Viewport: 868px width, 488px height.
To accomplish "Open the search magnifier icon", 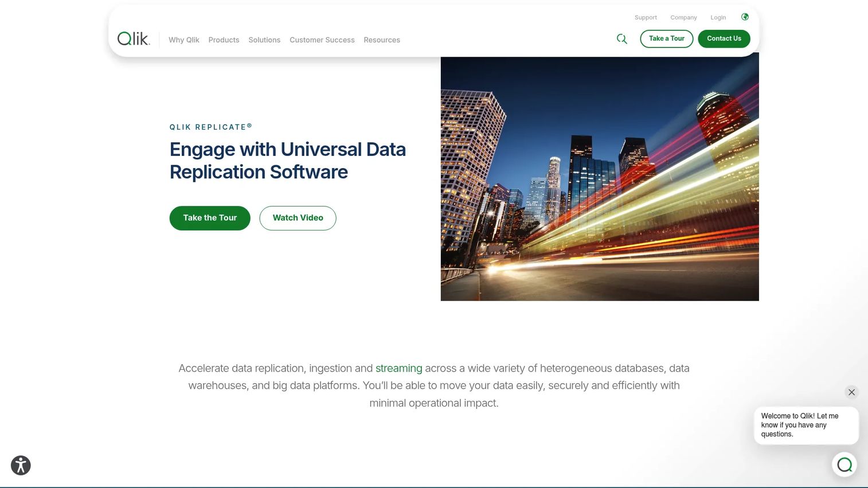I will (622, 39).
